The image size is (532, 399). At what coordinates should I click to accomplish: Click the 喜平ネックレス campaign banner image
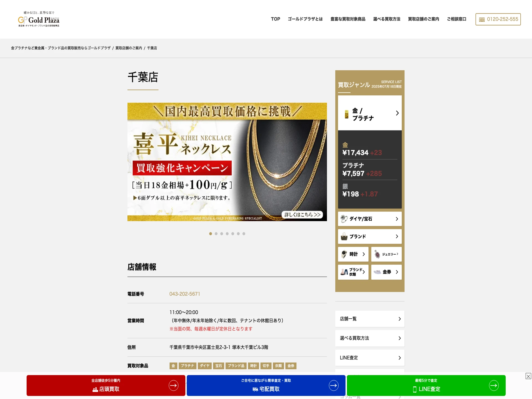(227, 162)
